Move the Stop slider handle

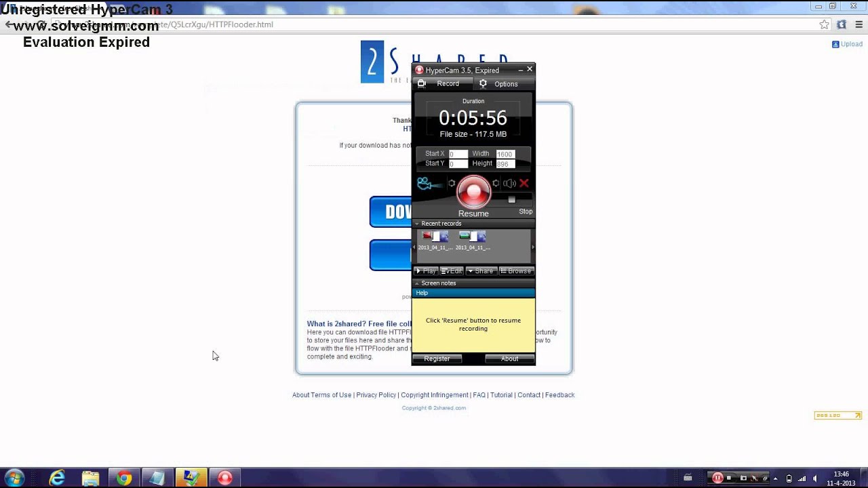pyautogui.click(x=512, y=199)
